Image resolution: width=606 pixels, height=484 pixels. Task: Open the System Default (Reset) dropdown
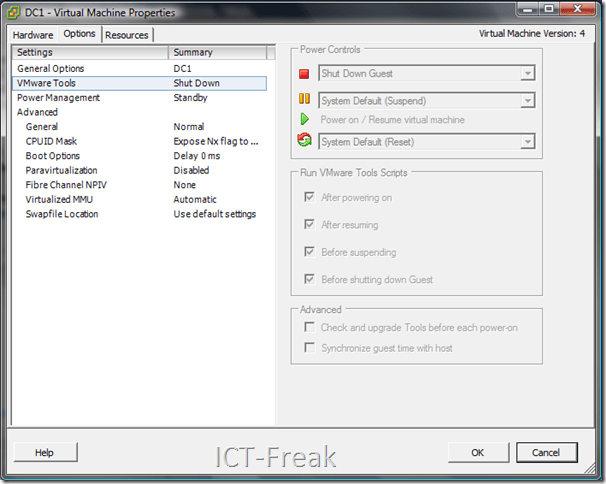coord(426,142)
